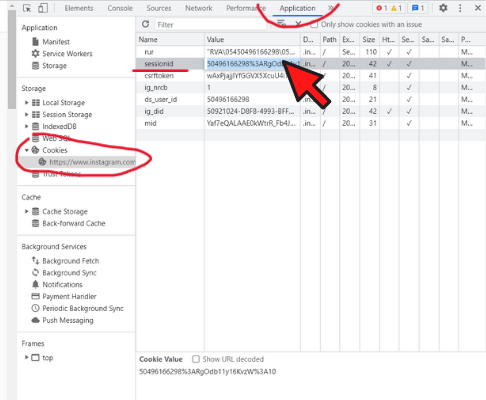Expand the top frame arrow

[x=26, y=357]
